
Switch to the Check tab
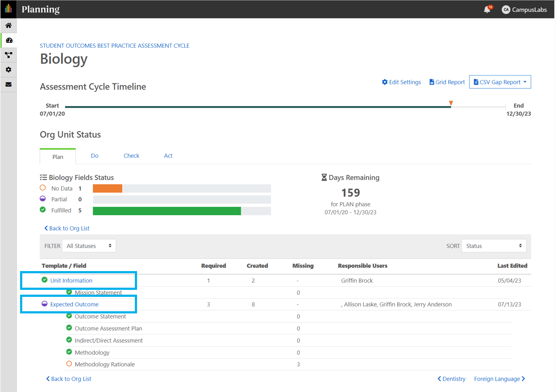coord(131,156)
